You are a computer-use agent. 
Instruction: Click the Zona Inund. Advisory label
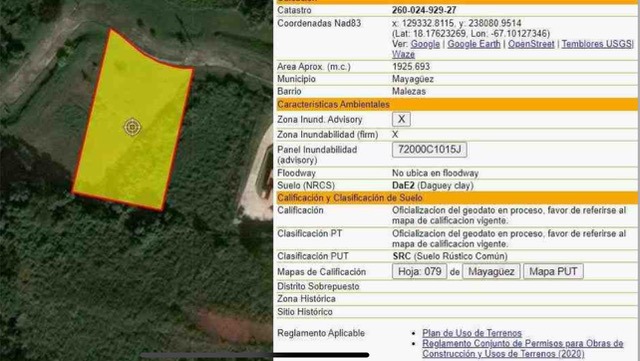pos(320,120)
